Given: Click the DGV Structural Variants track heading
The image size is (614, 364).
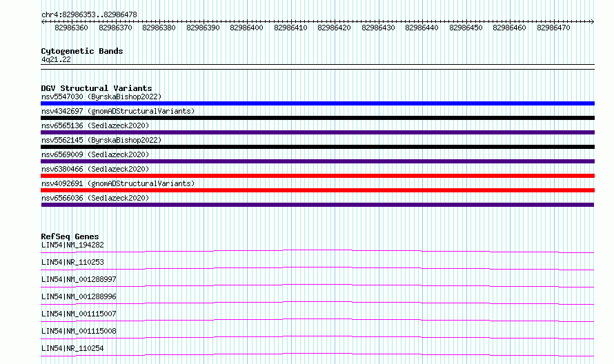Looking at the screenshot, I should click(97, 88).
